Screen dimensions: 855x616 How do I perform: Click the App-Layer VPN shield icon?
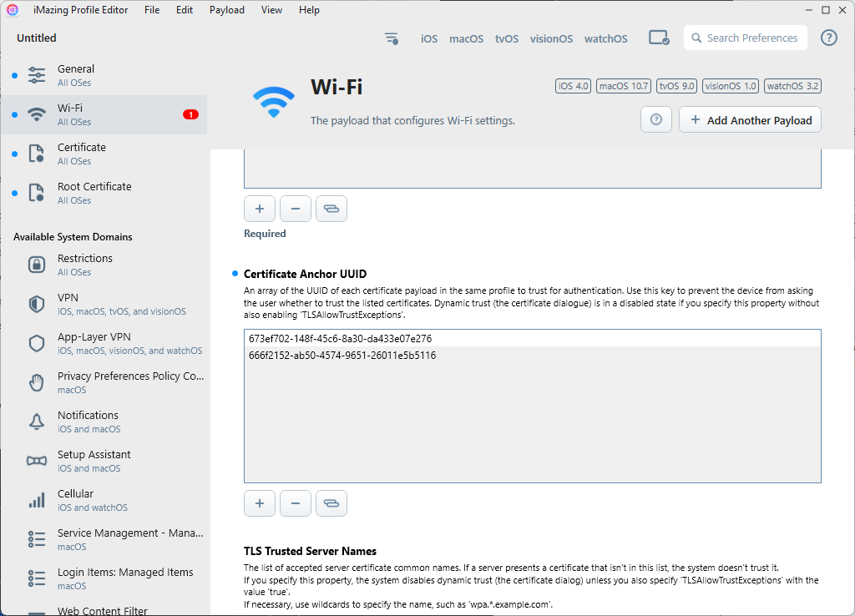[x=37, y=343]
